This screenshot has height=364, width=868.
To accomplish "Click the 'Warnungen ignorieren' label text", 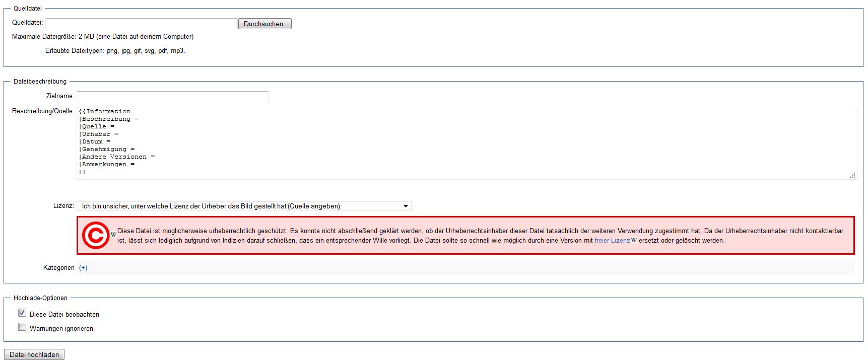I will [61, 329].
